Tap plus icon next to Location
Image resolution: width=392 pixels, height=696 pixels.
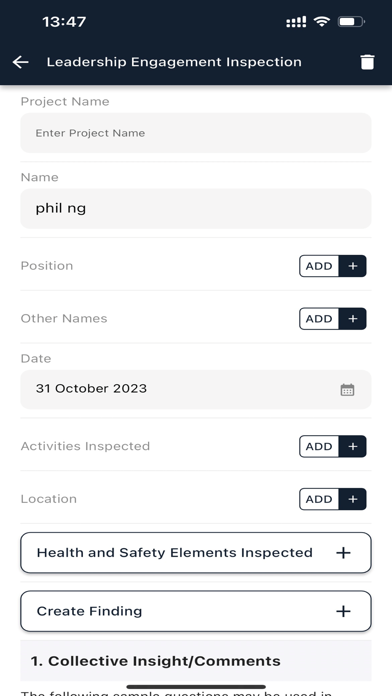click(352, 499)
